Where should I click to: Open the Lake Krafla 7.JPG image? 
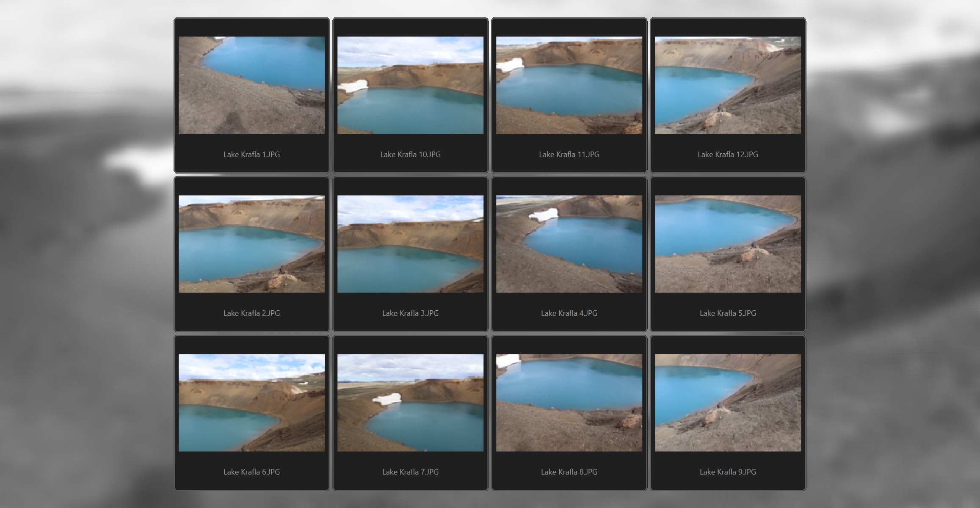click(410, 403)
